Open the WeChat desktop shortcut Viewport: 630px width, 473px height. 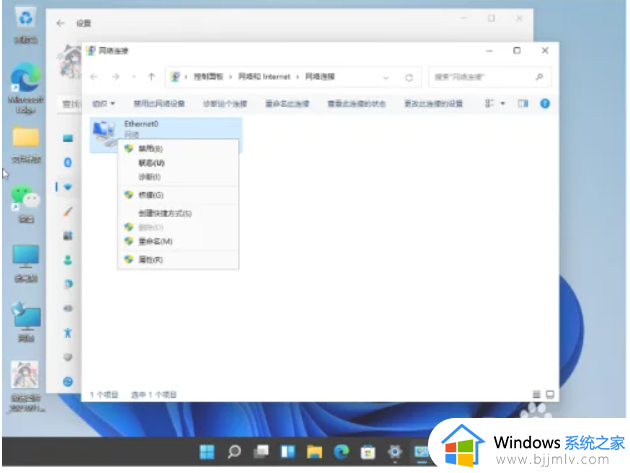point(26,204)
